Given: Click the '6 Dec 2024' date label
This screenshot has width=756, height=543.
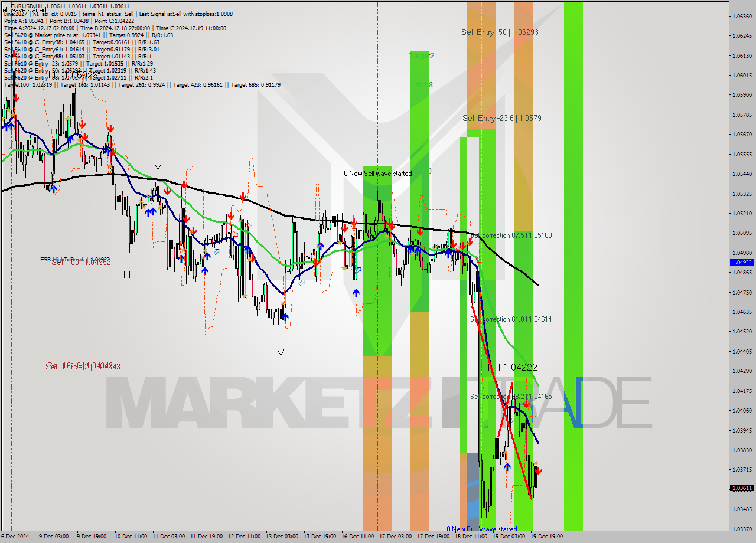Looking at the screenshot, I should tap(15, 537).
